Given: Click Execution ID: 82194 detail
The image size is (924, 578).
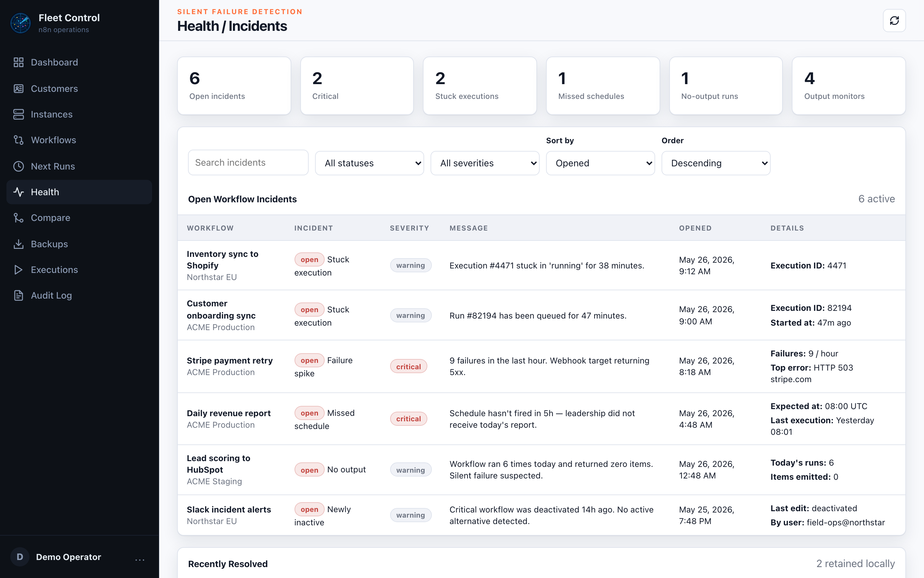Looking at the screenshot, I should [811, 308].
